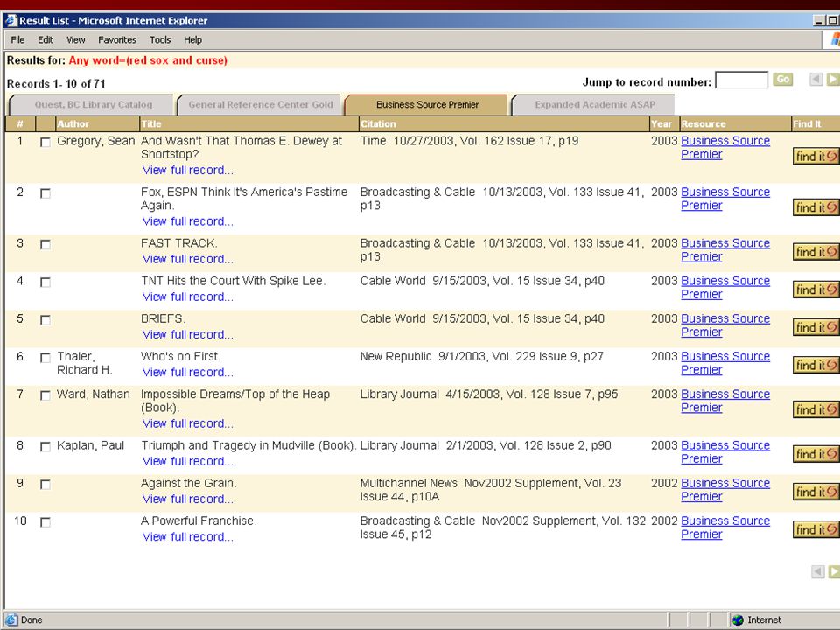This screenshot has height=630, width=840.
Task: View full record for FAST TRACK
Action: (187, 259)
